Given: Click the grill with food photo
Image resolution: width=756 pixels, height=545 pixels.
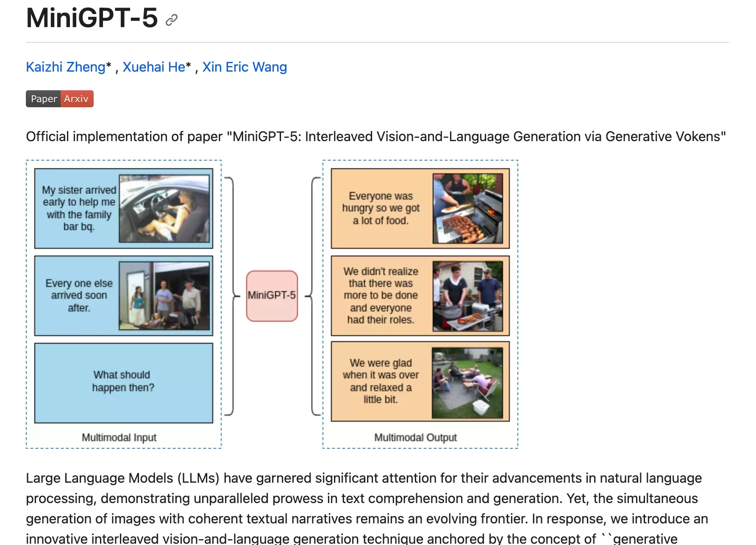Looking at the screenshot, I should click(468, 208).
